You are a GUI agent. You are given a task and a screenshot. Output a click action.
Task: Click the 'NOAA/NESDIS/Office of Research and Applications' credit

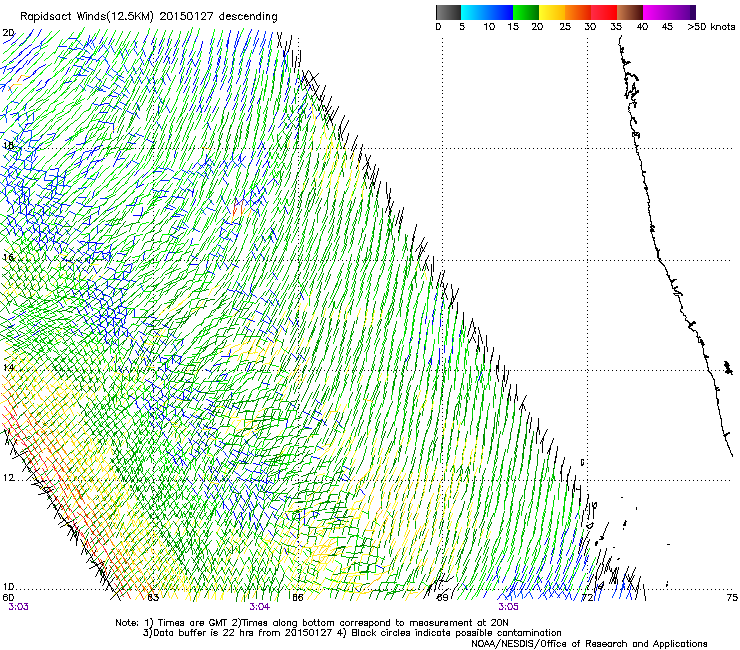(x=589, y=644)
